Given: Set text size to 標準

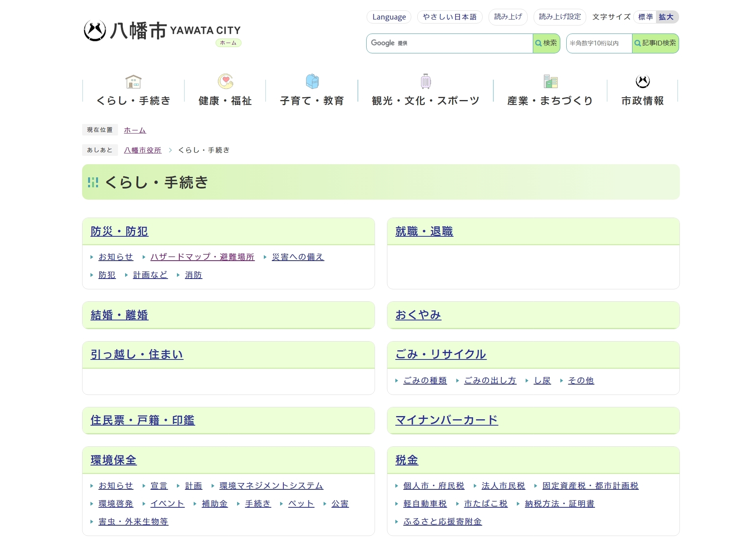Looking at the screenshot, I should pyautogui.click(x=645, y=17).
